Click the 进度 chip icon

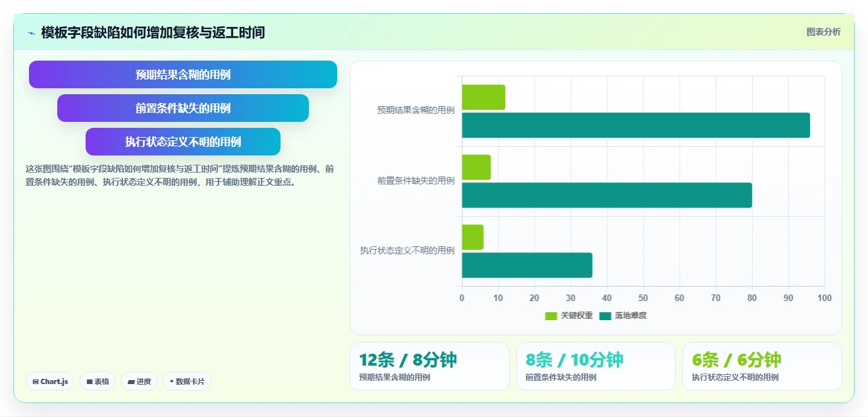pos(131,382)
